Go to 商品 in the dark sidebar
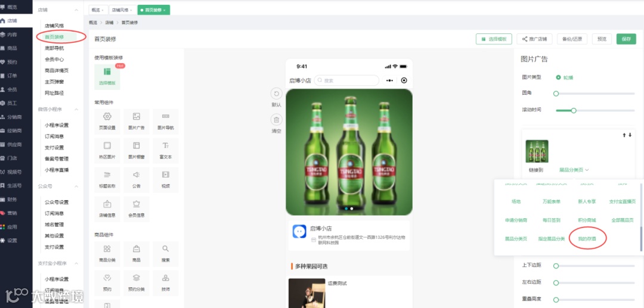Viewport: 644px width, 308px height. (x=13, y=48)
